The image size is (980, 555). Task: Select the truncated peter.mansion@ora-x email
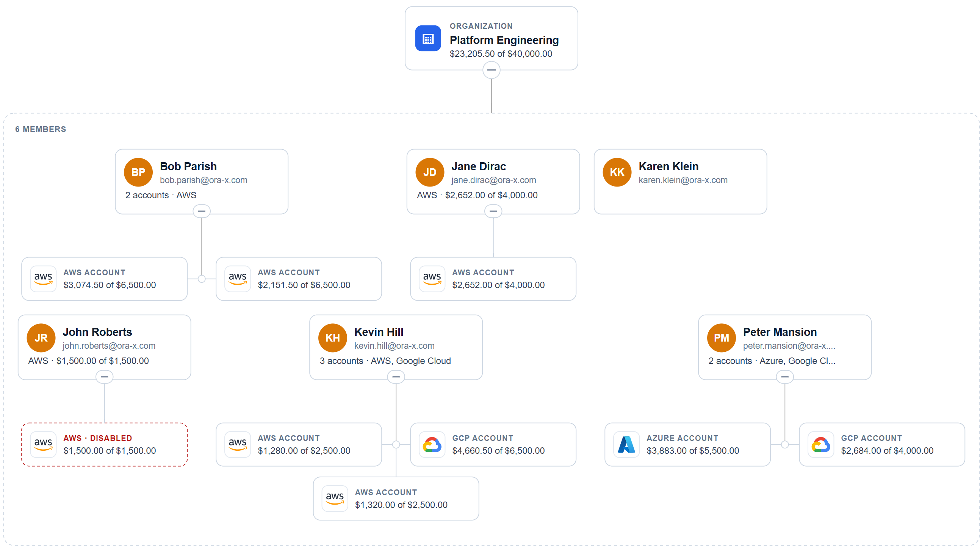789,345
